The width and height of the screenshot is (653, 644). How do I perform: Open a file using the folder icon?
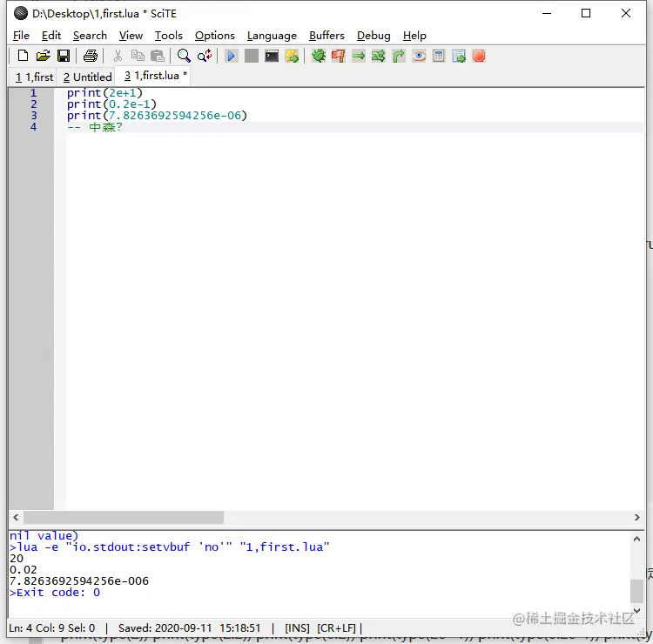point(43,56)
